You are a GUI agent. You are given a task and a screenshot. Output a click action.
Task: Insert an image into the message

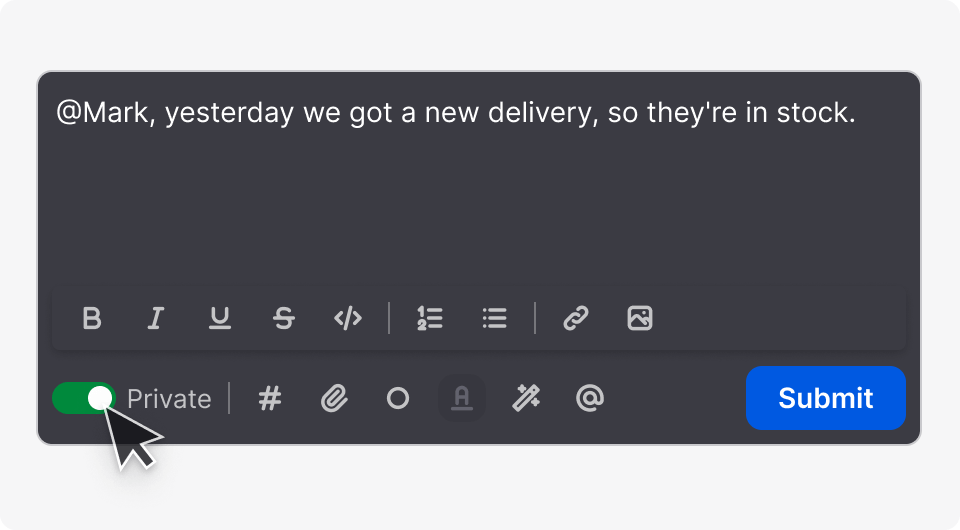click(x=640, y=319)
